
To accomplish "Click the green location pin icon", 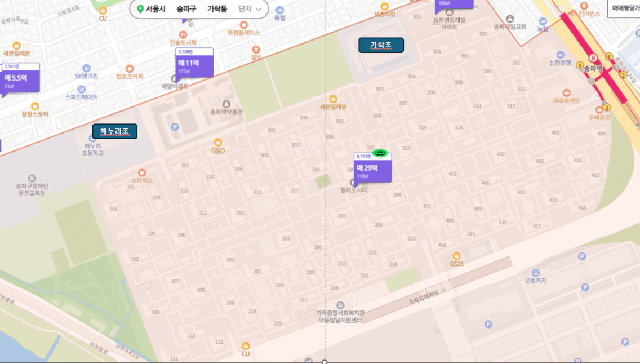I will [140, 9].
